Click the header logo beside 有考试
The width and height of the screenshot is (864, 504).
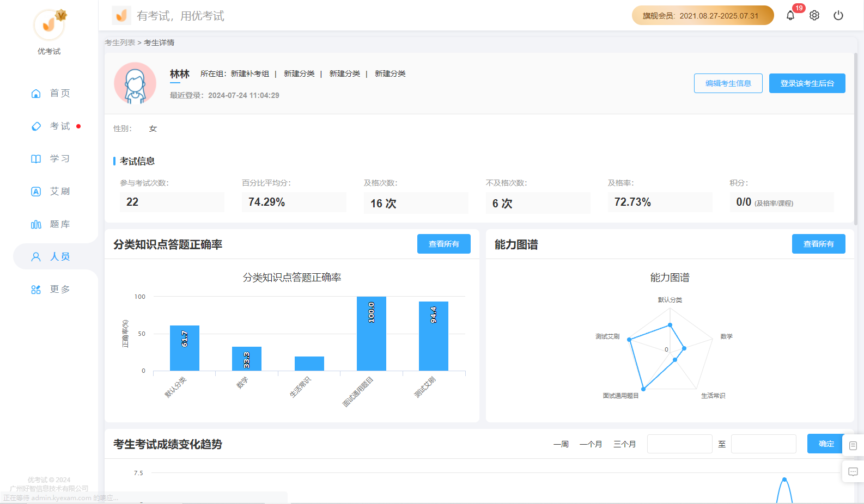tap(121, 15)
